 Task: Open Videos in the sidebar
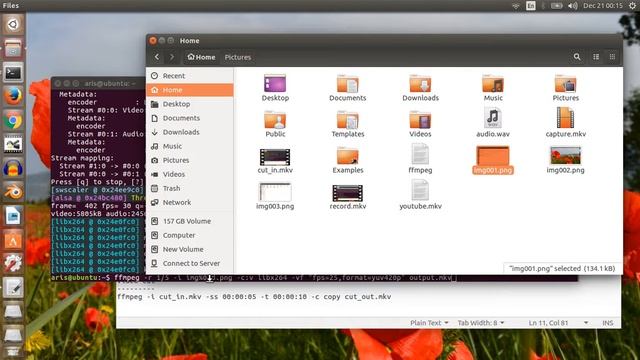coord(190,174)
